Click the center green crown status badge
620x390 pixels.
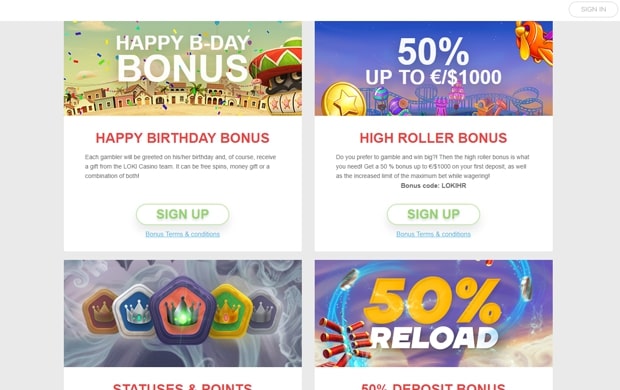[183, 310]
